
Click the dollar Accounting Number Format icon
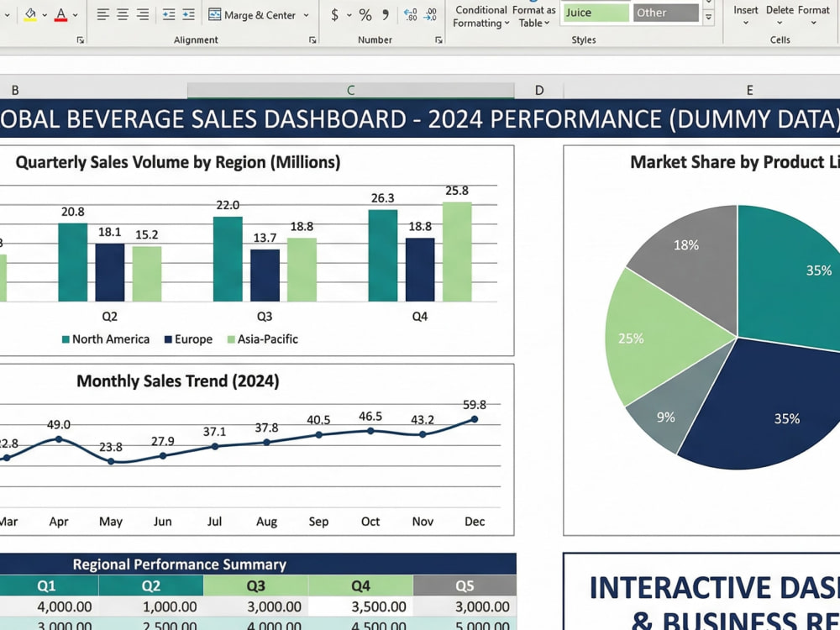pyautogui.click(x=335, y=14)
